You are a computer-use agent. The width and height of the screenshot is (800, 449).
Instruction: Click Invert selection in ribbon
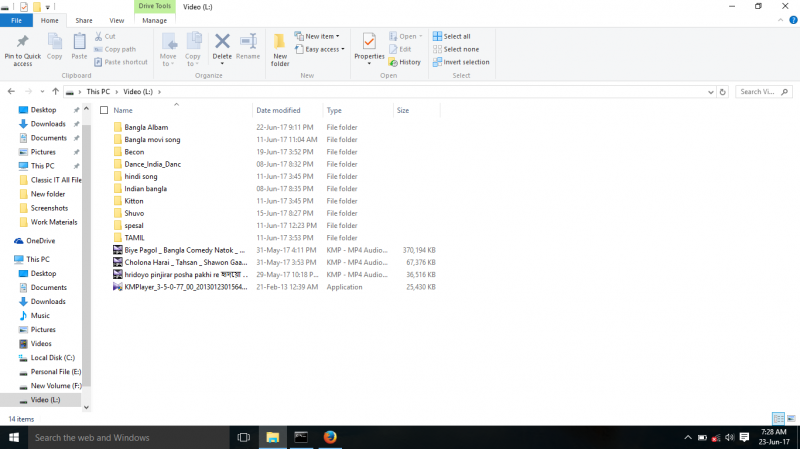click(x=461, y=62)
